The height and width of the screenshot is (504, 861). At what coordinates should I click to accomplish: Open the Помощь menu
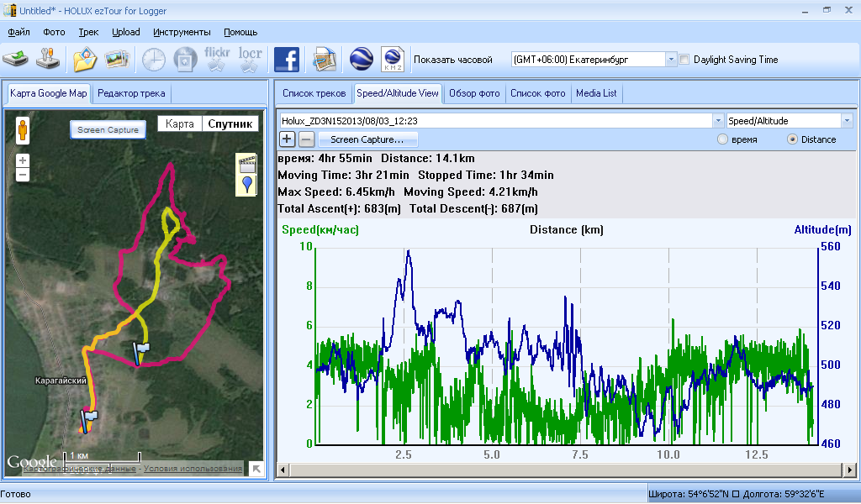pyautogui.click(x=240, y=32)
